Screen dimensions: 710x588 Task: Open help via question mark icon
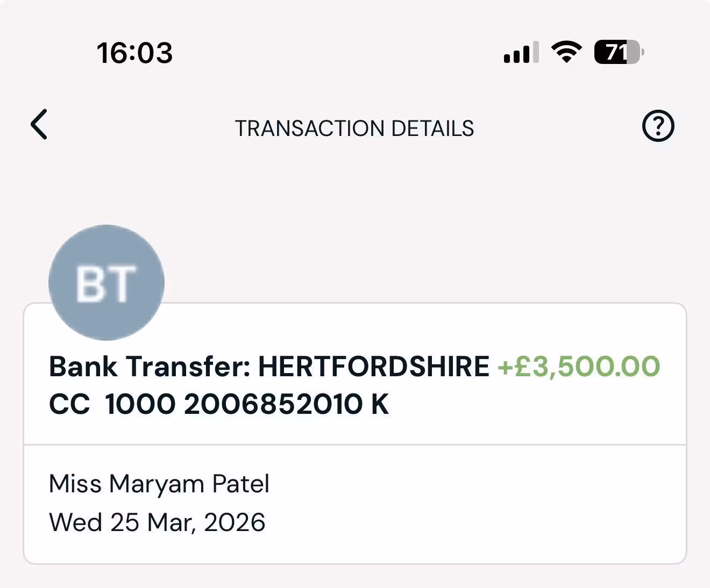click(x=658, y=126)
